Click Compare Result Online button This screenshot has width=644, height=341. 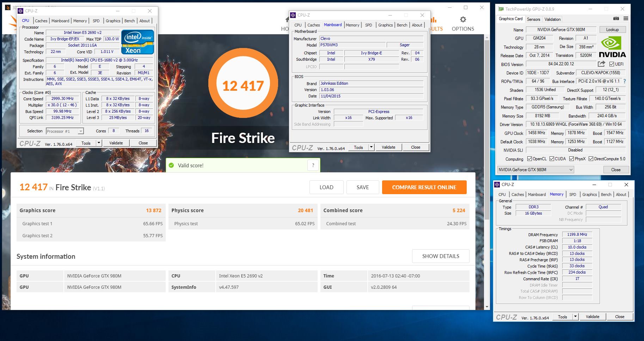[x=424, y=187]
